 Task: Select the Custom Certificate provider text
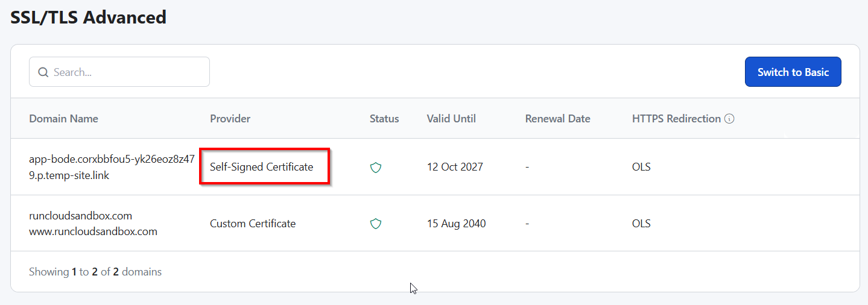(x=253, y=224)
